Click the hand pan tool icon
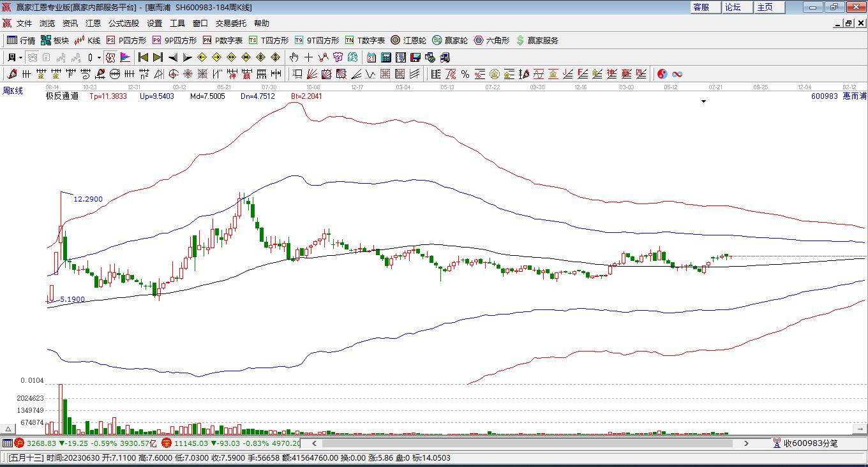The image size is (868, 467). 294,57
